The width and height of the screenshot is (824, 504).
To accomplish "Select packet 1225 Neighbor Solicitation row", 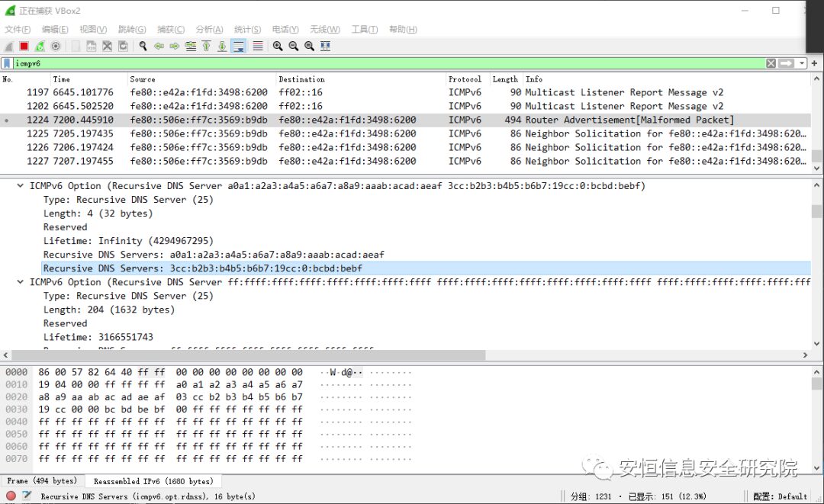I will coord(405,134).
